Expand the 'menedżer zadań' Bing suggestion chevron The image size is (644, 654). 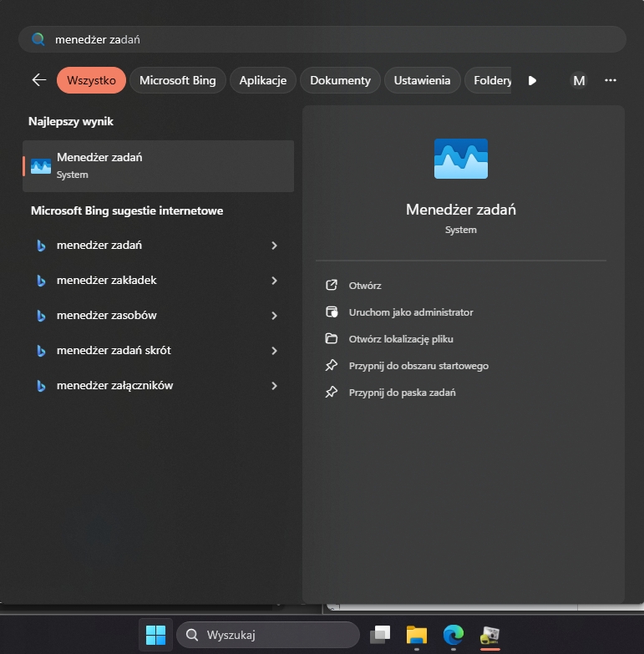[x=274, y=246]
